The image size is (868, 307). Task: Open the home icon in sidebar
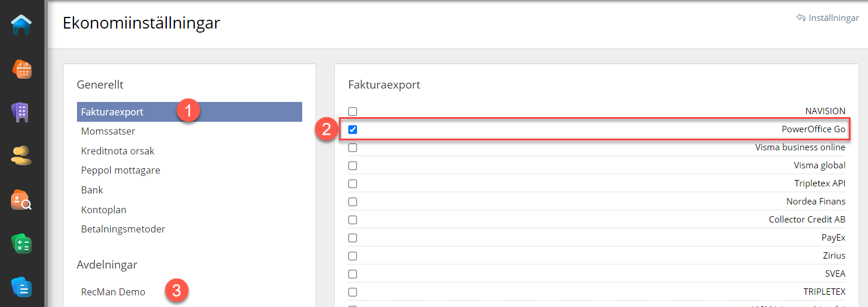coord(21,25)
